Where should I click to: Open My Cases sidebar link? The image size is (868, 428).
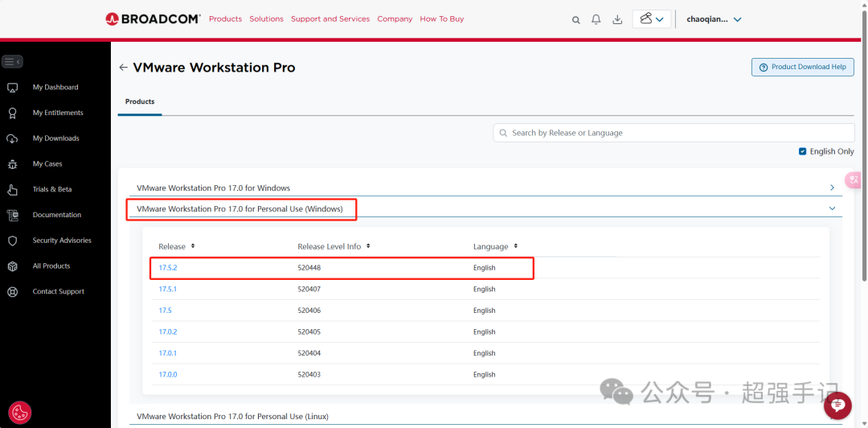[x=47, y=164]
